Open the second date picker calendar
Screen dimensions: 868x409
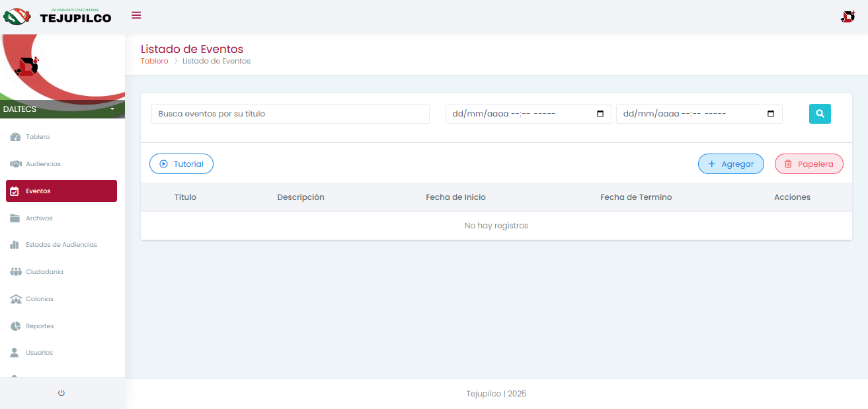point(771,114)
